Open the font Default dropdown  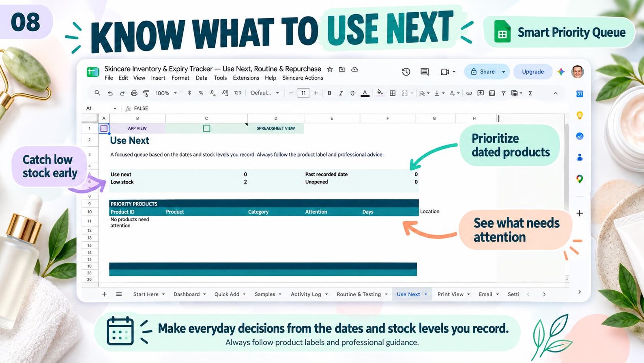[x=265, y=93]
